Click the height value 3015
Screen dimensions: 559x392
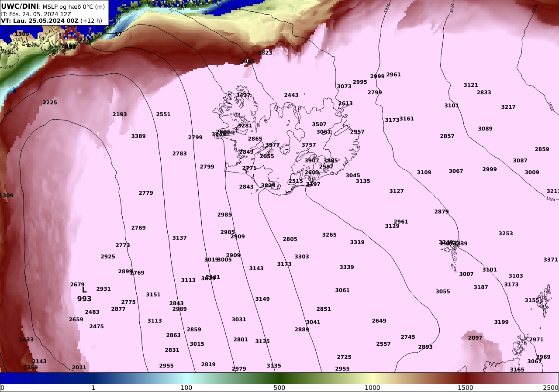197,344
